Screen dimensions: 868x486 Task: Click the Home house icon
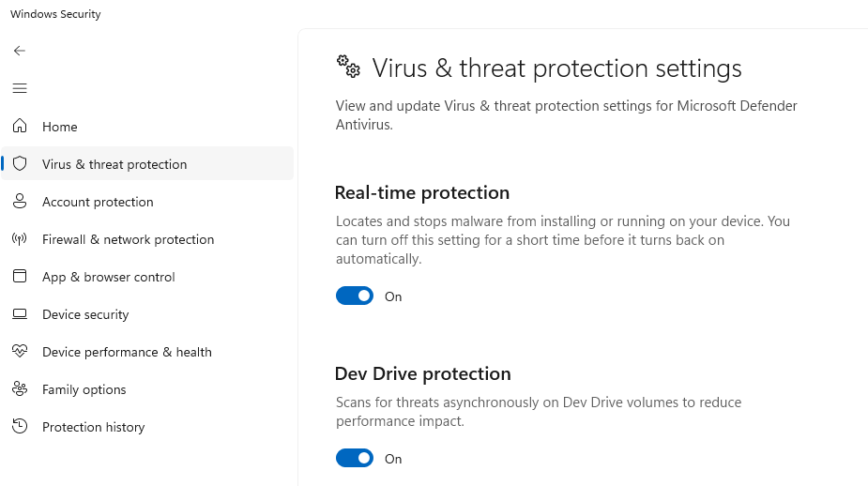click(x=20, y=127)
